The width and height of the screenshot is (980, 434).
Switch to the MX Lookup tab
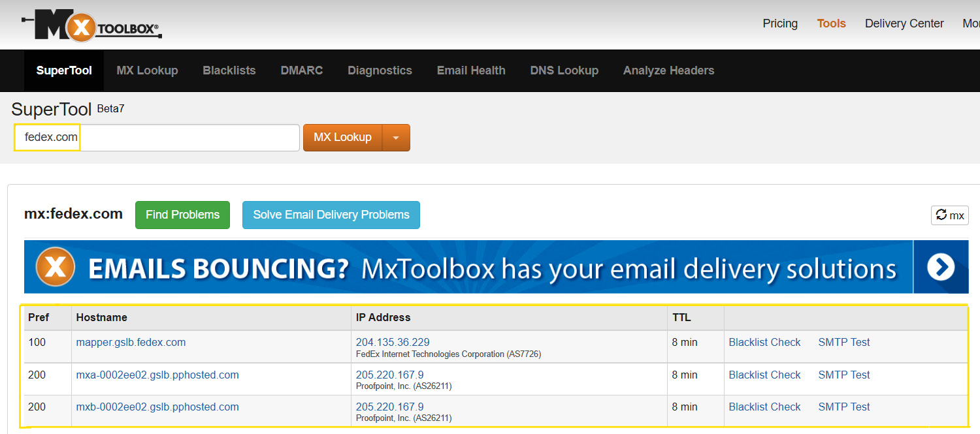coord(147,70)
